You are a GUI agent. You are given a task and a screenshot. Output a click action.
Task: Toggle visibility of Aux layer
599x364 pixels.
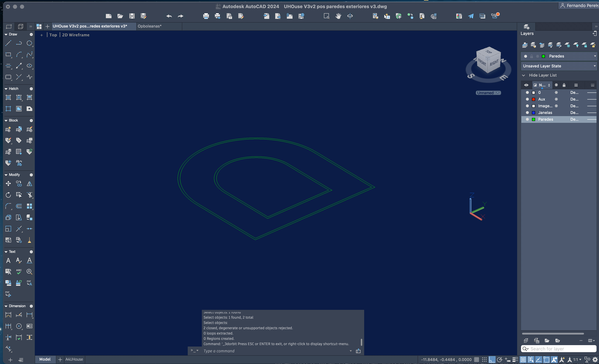pos(527,99)
